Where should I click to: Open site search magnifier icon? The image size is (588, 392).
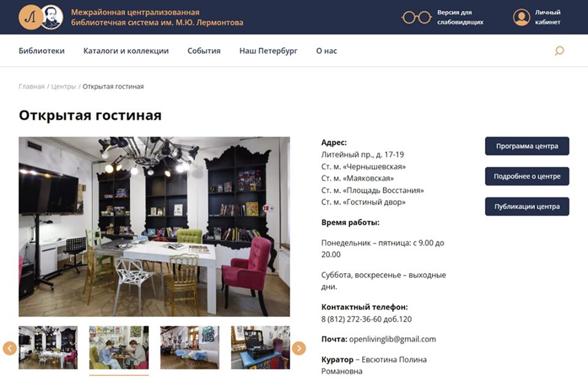click(x=559, y=51)
